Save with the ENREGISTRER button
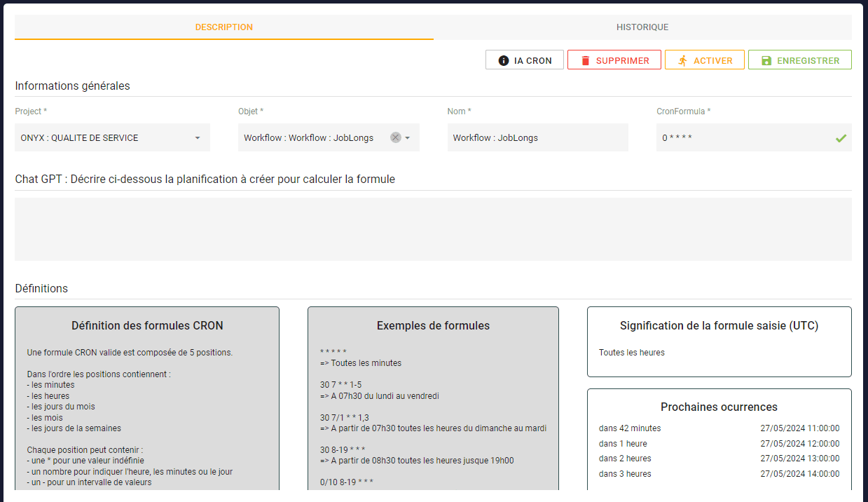 pos(800,60)
